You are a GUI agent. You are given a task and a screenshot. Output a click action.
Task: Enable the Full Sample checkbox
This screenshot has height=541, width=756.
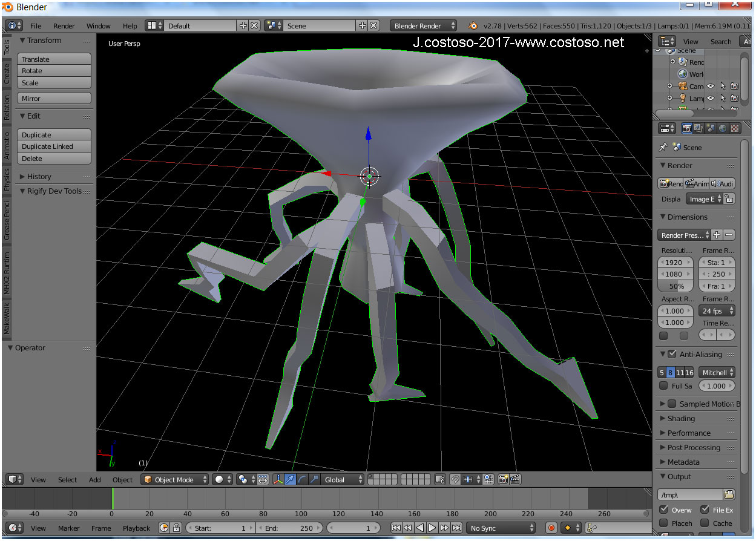coord(664,385)
